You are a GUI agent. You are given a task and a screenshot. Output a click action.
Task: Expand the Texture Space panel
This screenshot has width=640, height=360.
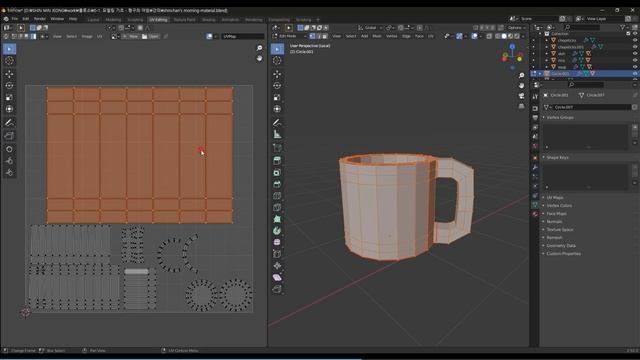(559, 229)
